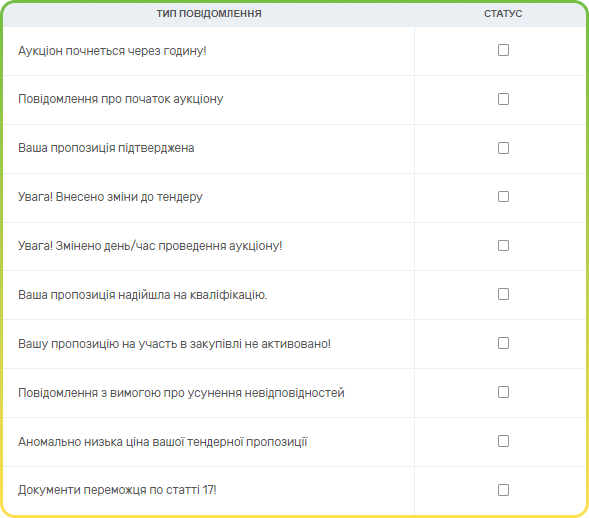The width and height of the screenshot is (589, 518).
Task: Check the "Документи переможця по статті 17" box
Action: (503, 490)
